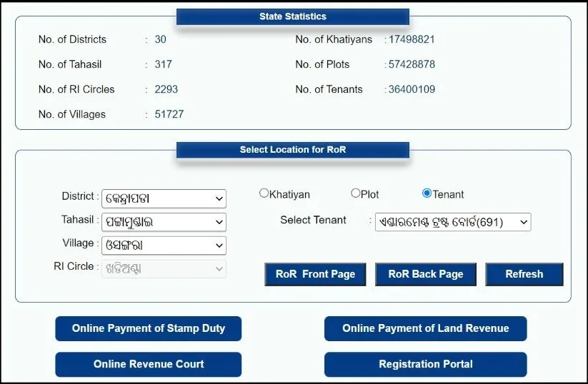Select the Tenant radio button
Image resolution: width=588 pixels, height=384 pixels.
pyautogui.click(x=427, y=193)
